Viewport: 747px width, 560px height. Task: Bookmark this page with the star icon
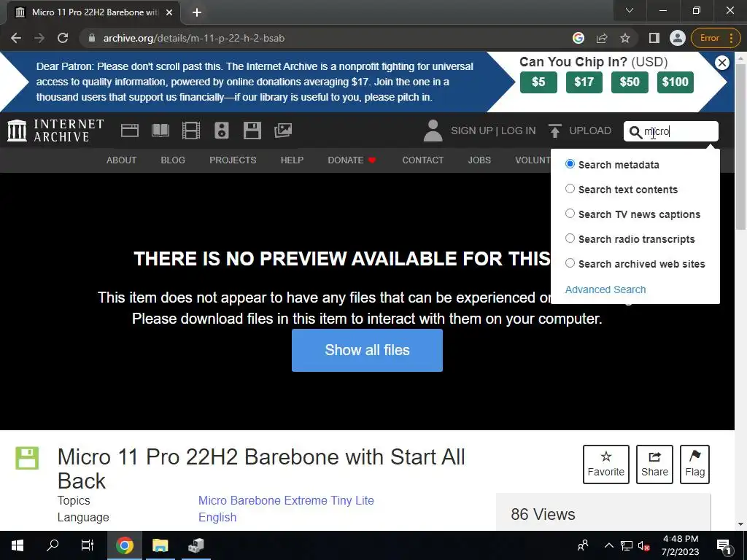click(x=625, y=38)
